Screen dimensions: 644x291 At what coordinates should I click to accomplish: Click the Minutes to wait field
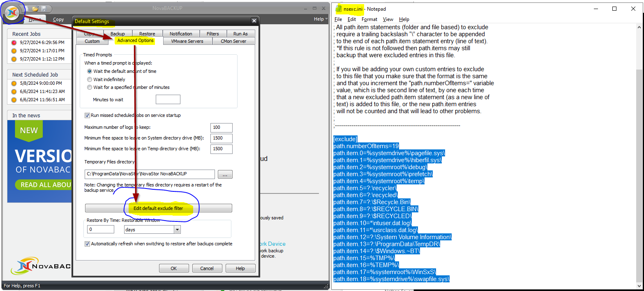tap(168, 99)
